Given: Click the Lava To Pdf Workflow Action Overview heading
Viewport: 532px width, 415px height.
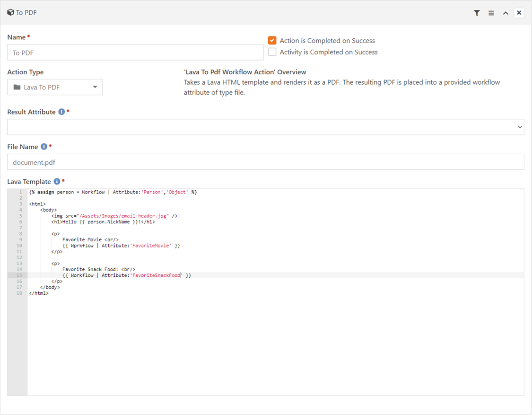Looking at the screenshot, I should coord(245,72).
